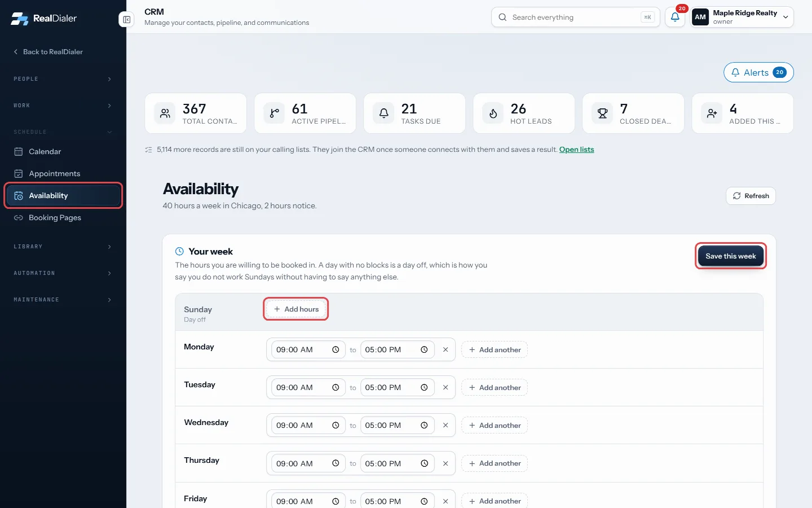Click the closed deals trophy icon
Viewport: 812px width, 508px height.
click(602, 113)
